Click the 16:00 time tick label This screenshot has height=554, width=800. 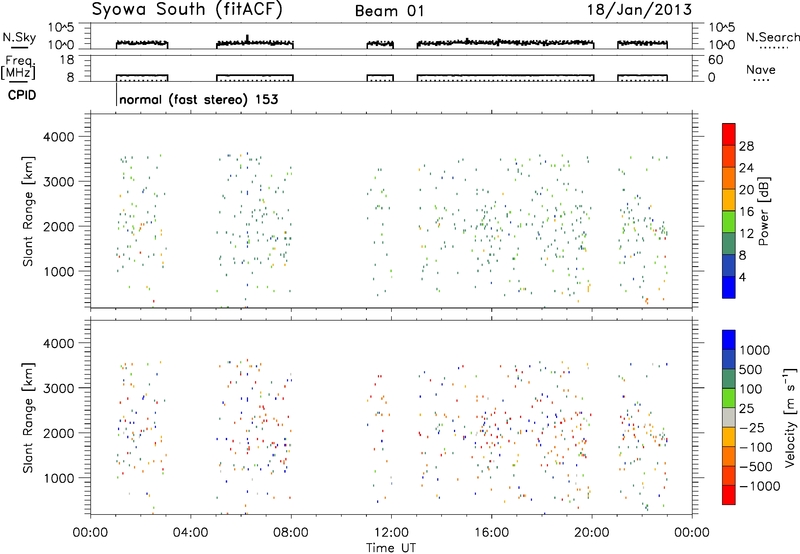(491, 533)
